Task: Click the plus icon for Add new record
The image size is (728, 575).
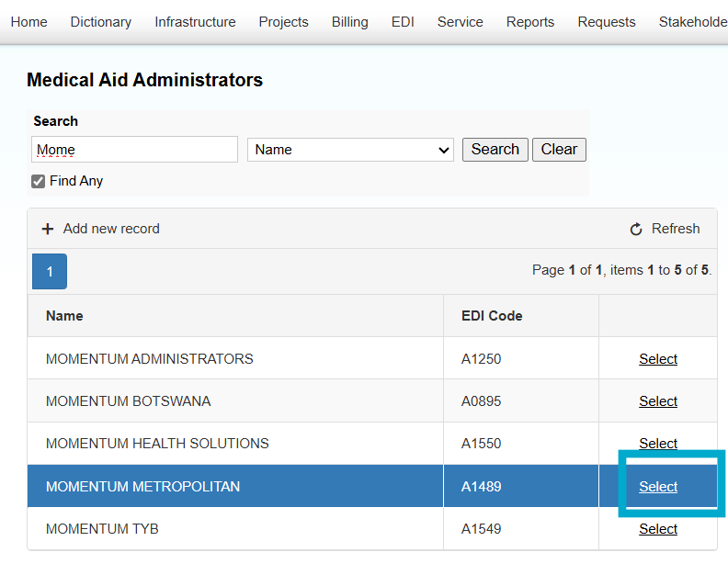Action: [x=48, y=229]
